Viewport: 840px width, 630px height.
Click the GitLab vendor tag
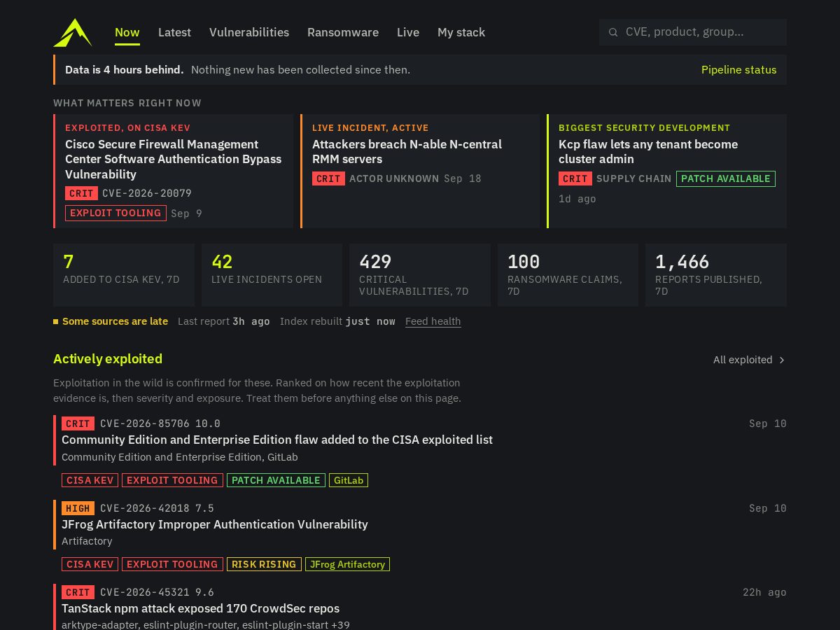tap(349, 480)
